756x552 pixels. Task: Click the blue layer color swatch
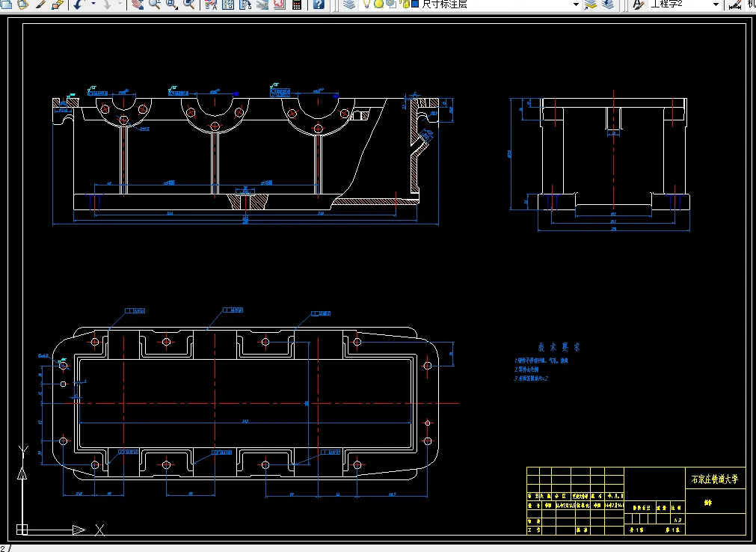click(415, 4)
